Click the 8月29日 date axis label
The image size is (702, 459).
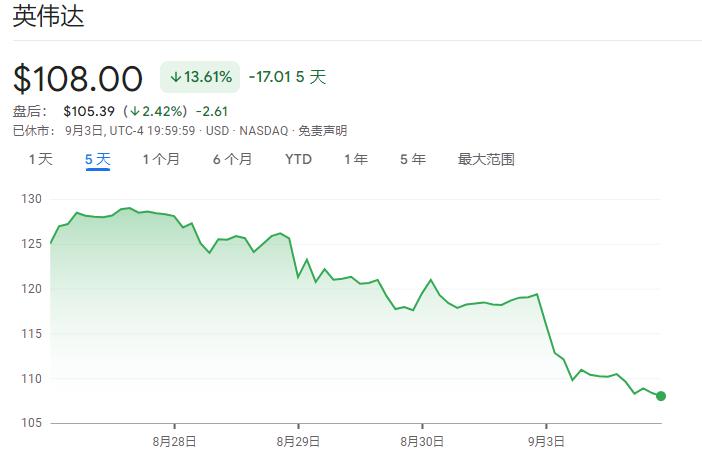tap(298, 441)
